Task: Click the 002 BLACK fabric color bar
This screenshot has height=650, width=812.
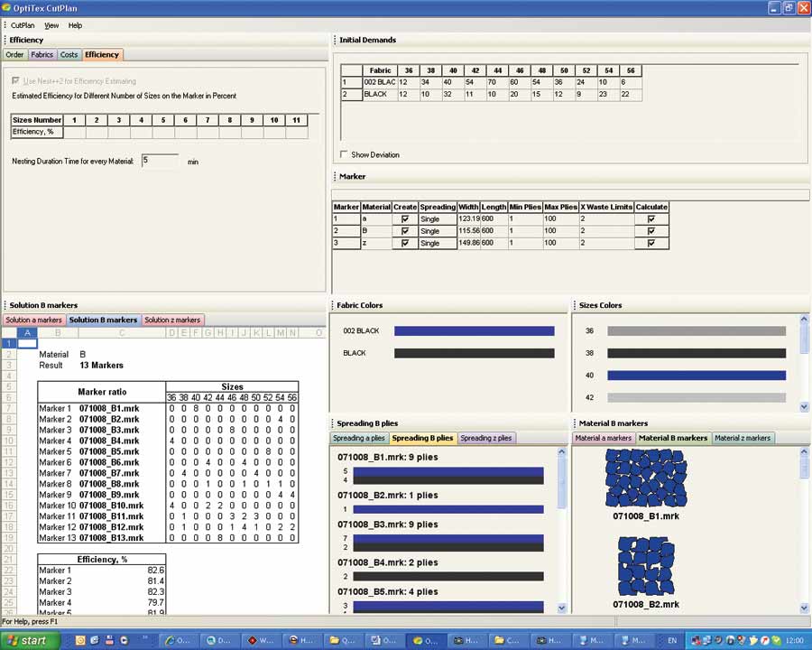Action: pos(475,331)
